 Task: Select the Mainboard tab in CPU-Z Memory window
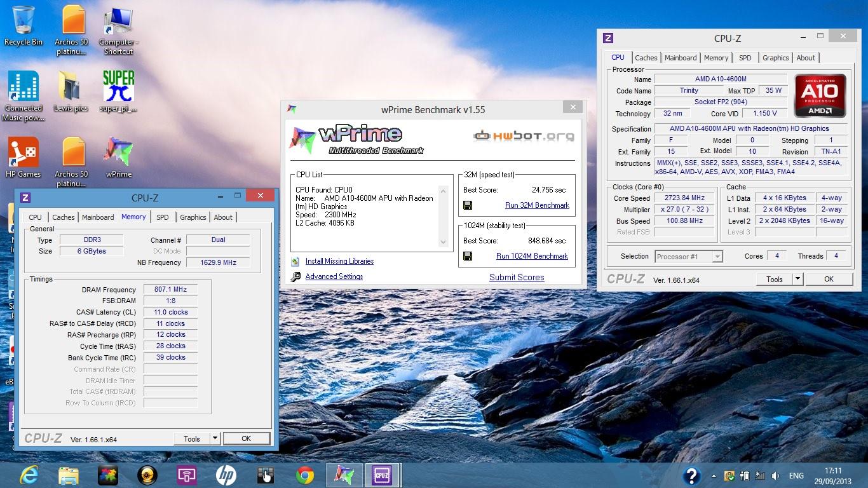coord(98,217)
